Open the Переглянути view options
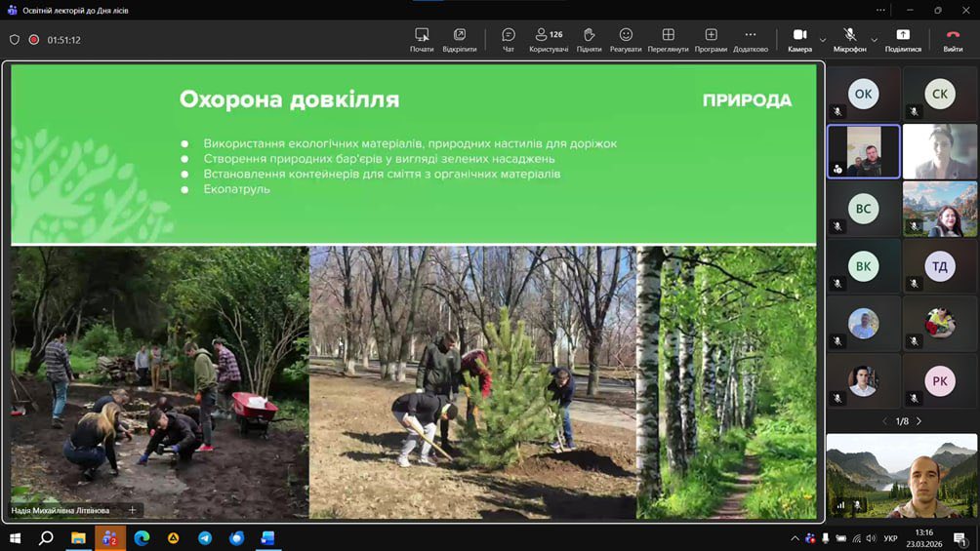Viewport: 980px width, 551px height. point(668,39)
